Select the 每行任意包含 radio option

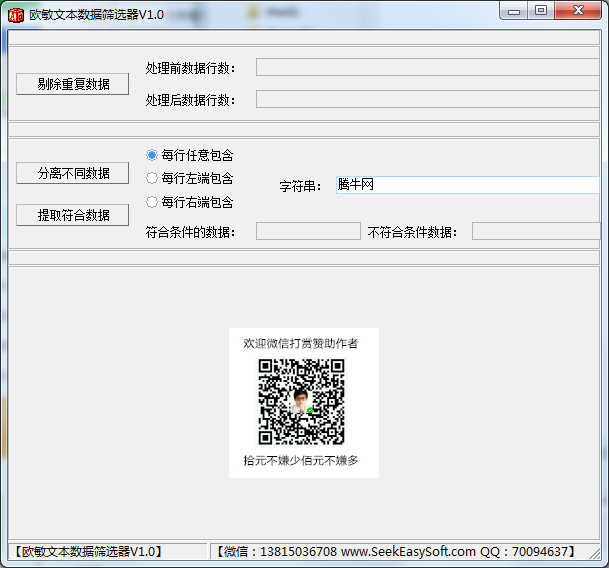(190, 155)
